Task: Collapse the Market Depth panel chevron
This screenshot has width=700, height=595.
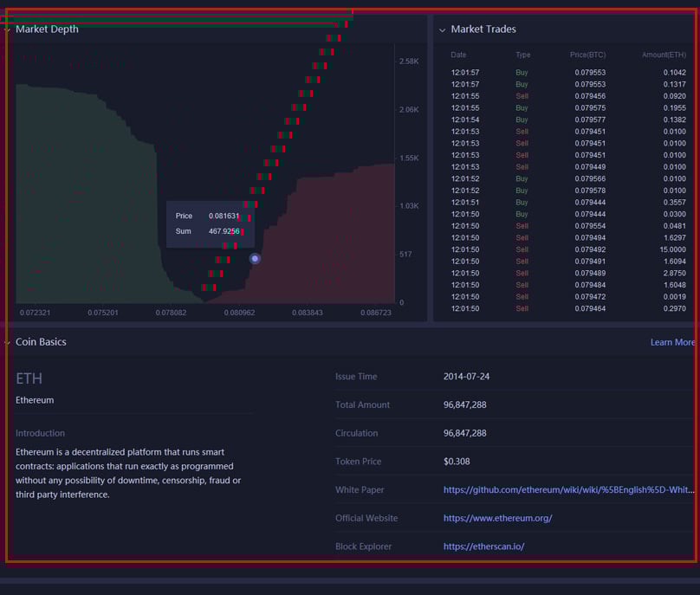Action: pyautogui.click(x=7, y=29)
